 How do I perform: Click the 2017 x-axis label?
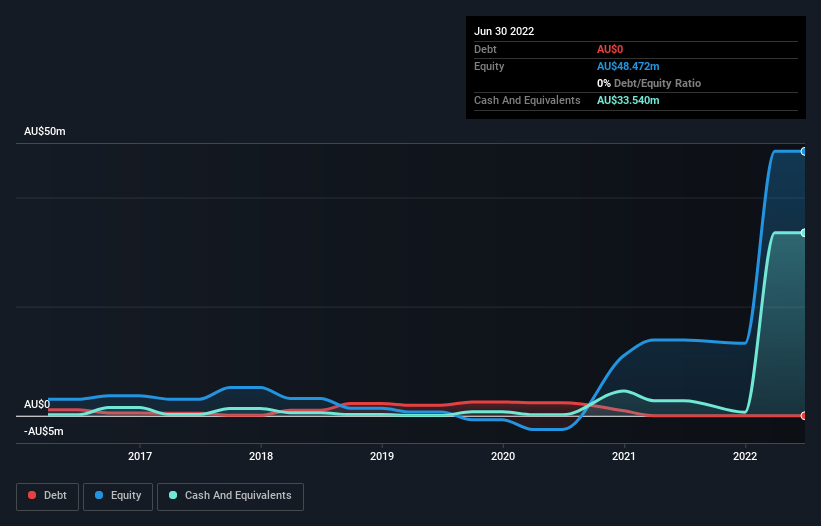pos(140,456)
